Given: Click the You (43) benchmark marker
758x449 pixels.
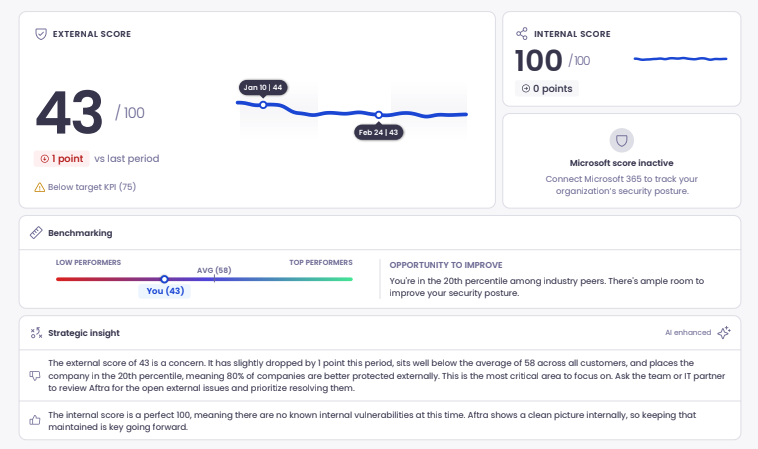Looking at the screenshot, I should coord(164,279).
